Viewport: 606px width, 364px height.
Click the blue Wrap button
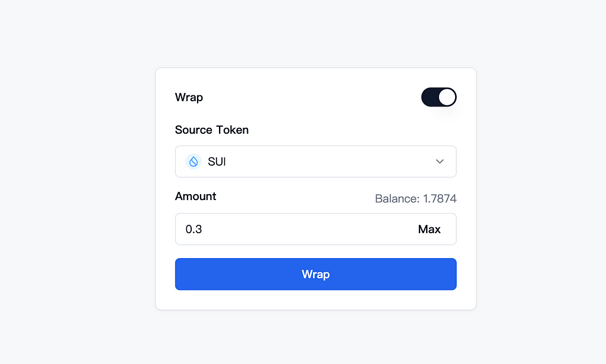(x=316, y=274)
